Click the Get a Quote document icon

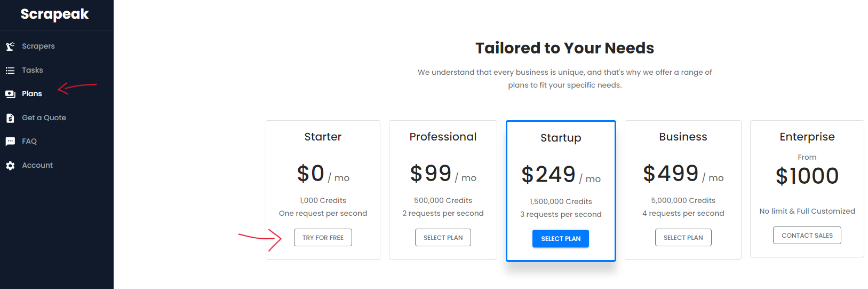tap(10, 118)
